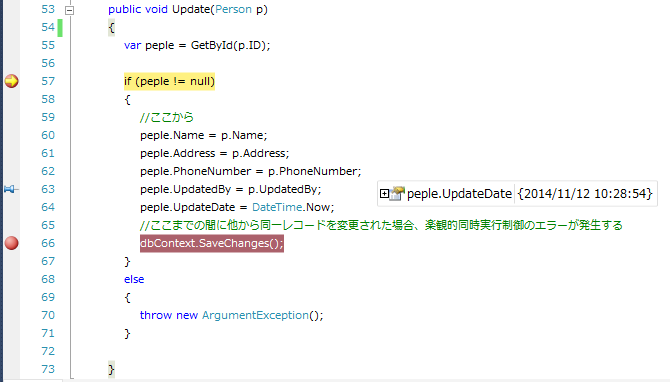Click the pinned DataTip marker on line 63

click(10, 189)
